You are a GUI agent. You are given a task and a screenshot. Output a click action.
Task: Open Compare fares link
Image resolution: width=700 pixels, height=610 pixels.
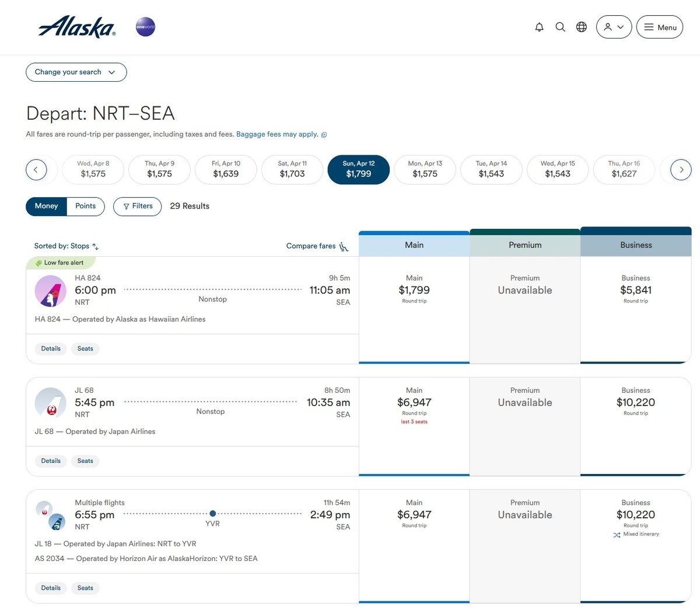311,246
